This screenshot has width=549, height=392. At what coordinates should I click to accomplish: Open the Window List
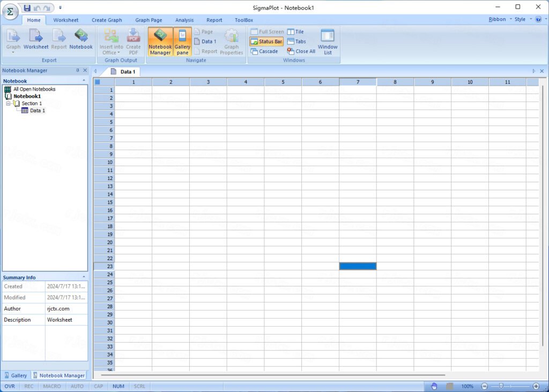[328, 41]
